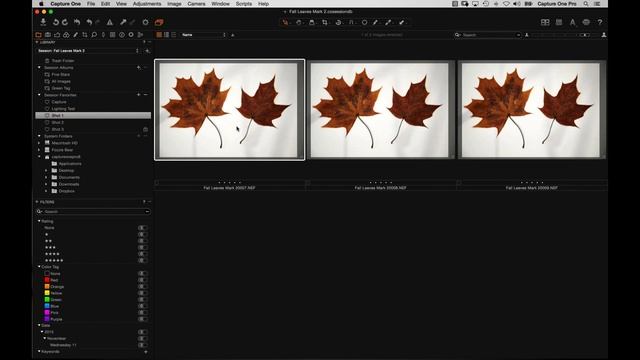Image resolution: width=640 pixels, height=360 pixels.
Task: Switch browser to filmstrip view icon
Action: click(167, 35)
